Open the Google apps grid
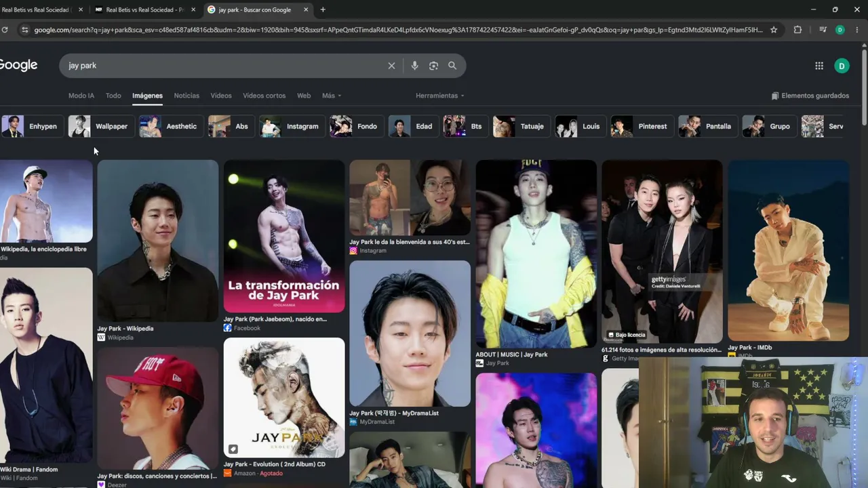The width and height of the screenshot is (868, 488). click(x=819, y=66)
